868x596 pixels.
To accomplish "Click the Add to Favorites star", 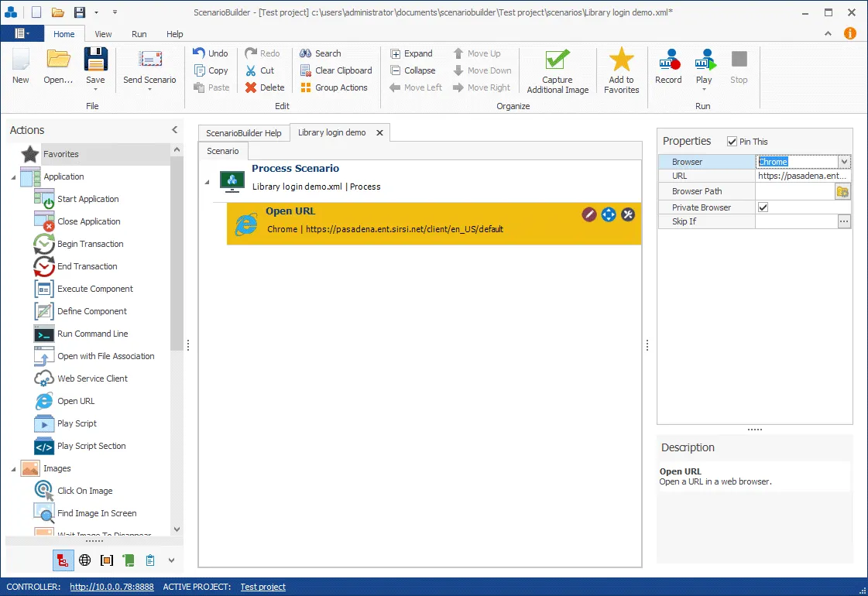I will pos(621,59).
